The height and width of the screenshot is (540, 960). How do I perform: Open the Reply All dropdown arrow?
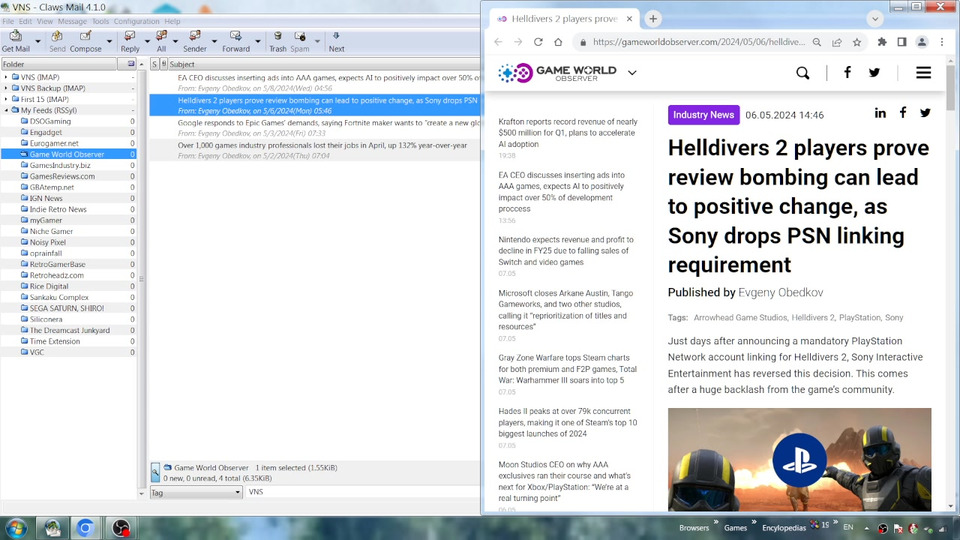(175, 42)
